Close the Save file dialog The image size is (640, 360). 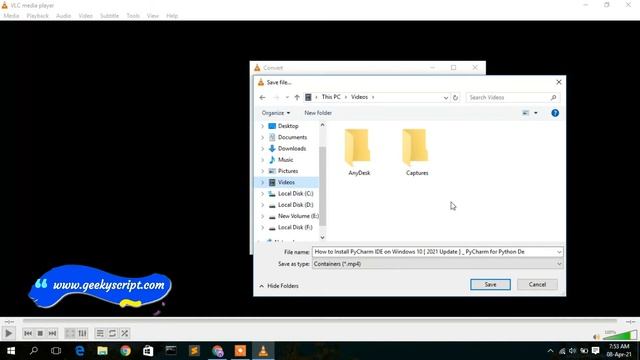559,82
